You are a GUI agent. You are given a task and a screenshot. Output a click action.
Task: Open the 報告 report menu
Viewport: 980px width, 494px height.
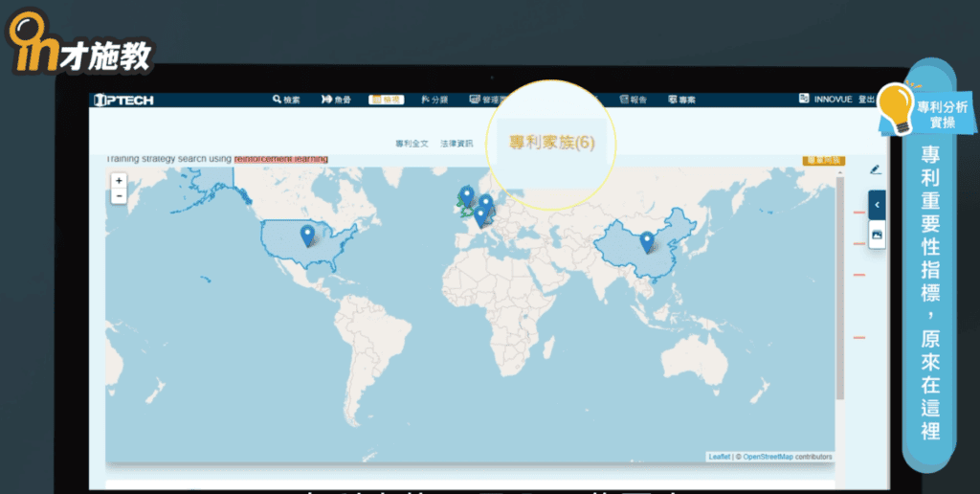click(633, 100)
